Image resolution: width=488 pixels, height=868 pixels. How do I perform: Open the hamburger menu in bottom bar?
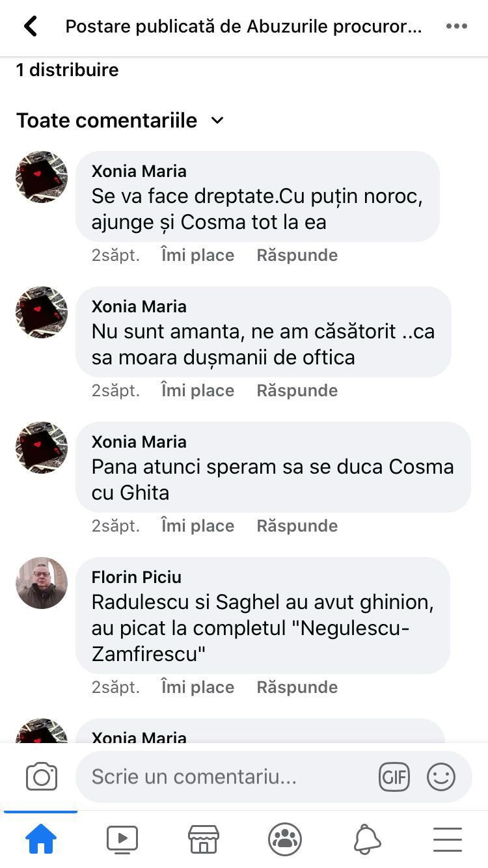point(448,839)
